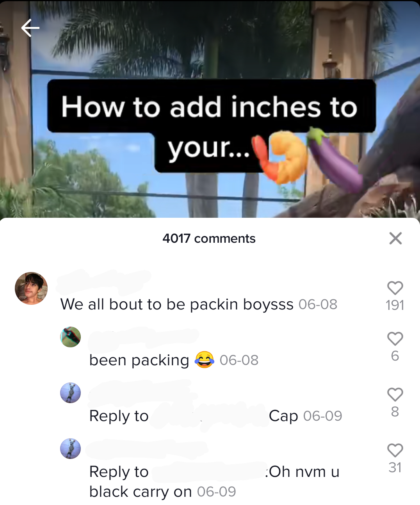Open avatar beside 'been packing' reply

click(x=71, y=337)
